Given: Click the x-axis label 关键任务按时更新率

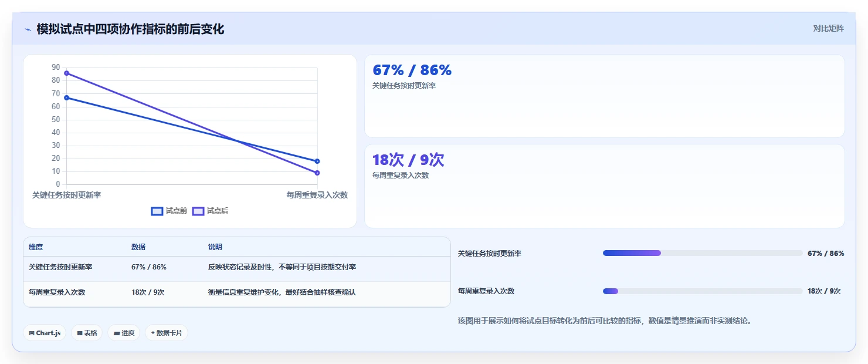Looking at the screenshot, I should tap(67, 195).
